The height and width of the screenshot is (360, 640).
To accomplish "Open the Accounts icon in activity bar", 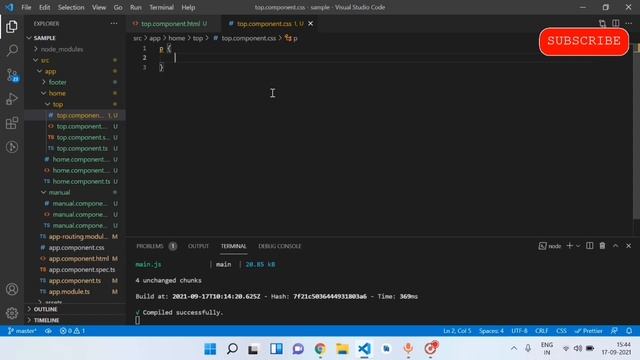I will (x=12, y=289).
